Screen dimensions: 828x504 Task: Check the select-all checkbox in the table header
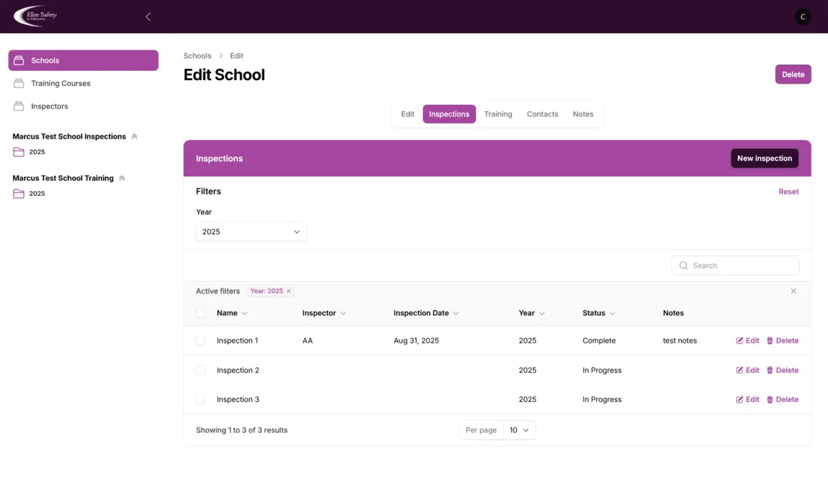[200, 312]
